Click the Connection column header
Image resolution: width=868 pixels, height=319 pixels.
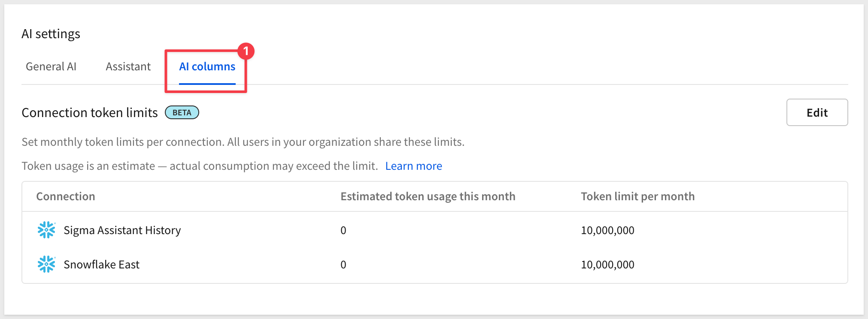tap(66, 196)
